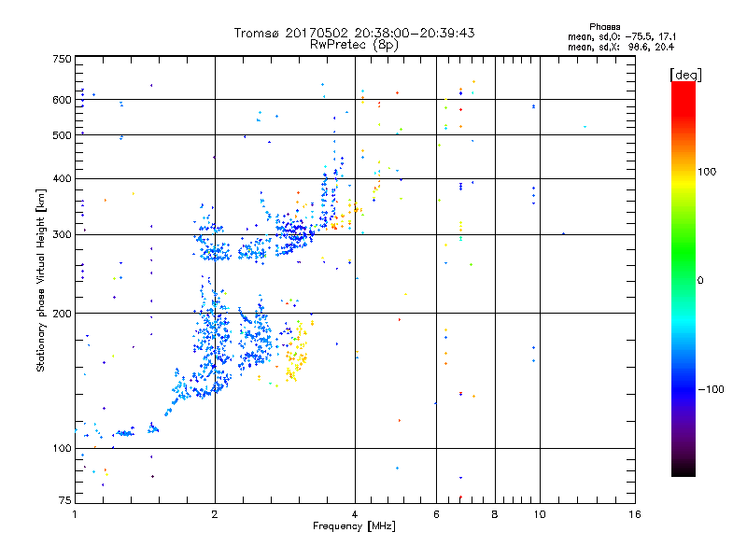Click the x-axis tick label '8'
Screen dimensions: 747x560
tap(495, 514)
